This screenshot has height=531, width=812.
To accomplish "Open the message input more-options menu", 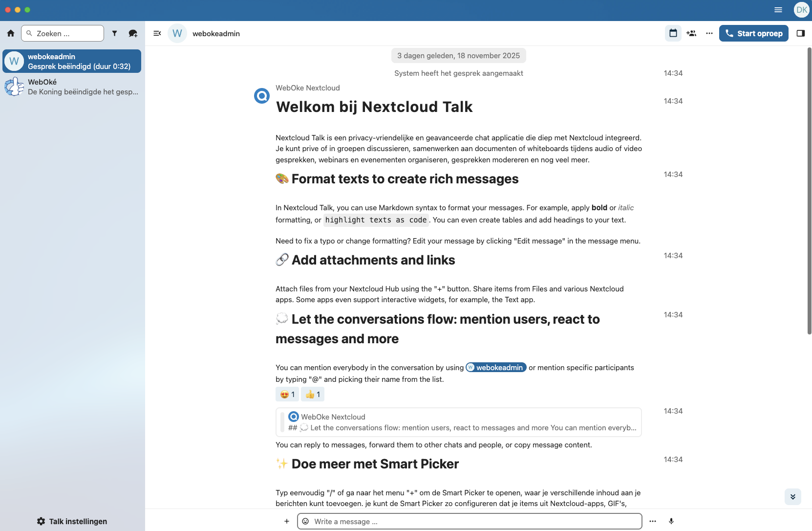I will click(x=653, y=521).
